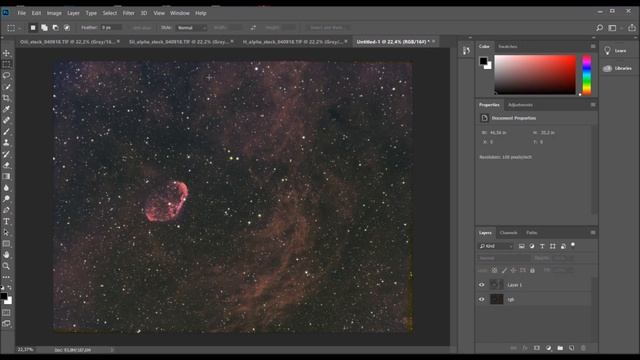Open the Libraries panel

618,68
